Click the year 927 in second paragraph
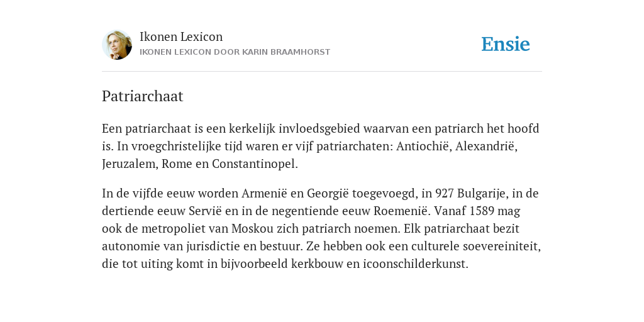This screenshot has height=322, width=644. coord(445,194)
